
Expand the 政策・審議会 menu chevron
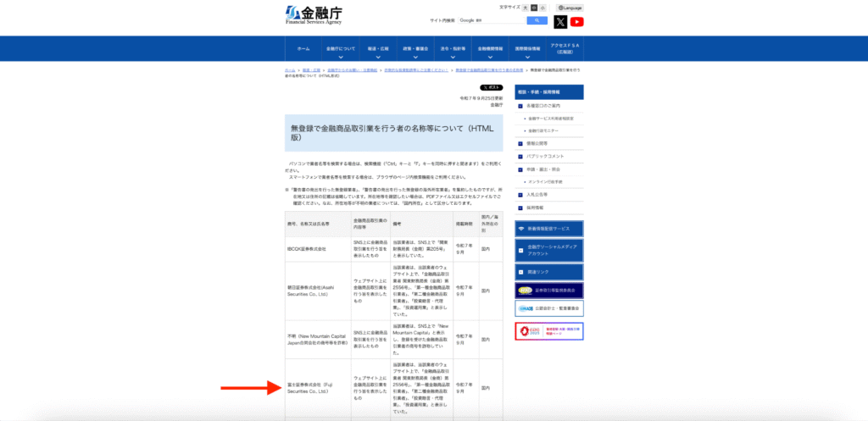click(x=415, y=57)
